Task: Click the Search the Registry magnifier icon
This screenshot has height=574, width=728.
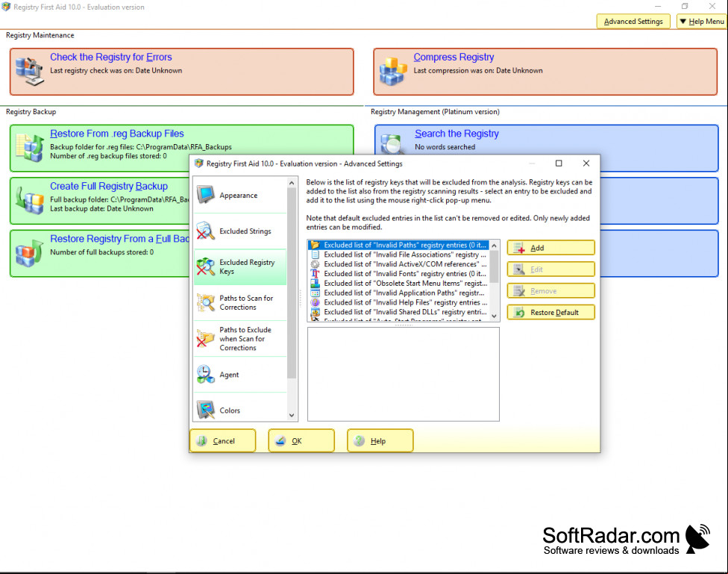Action: (x=392, y=144)
